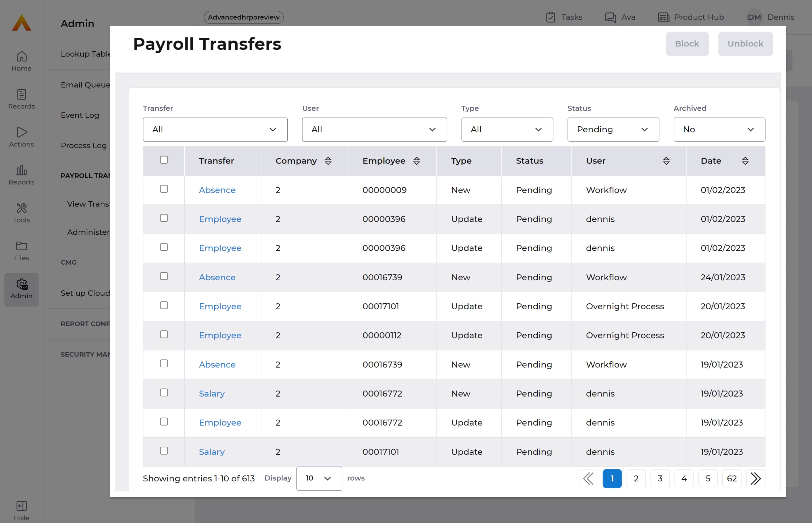Click the orange app logo
This screenshot has height=523, width=812.
pyautogui.click(x=21, y=22)
